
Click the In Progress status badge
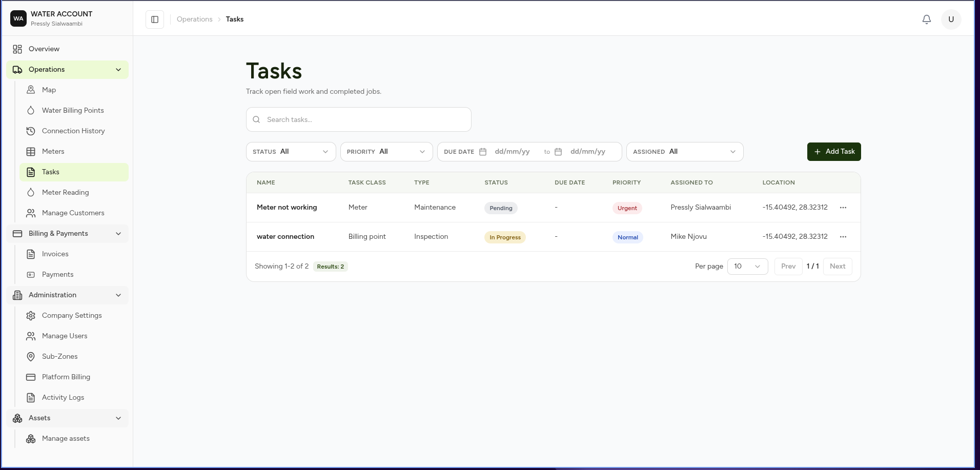tap(505, 237)
